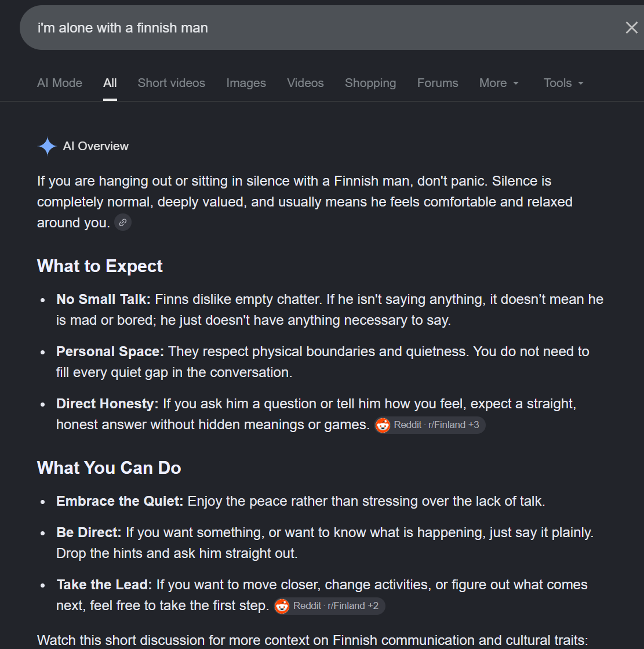Image resolution: width=644 pixels, height=649 pixels.
Task: Open the Shopping tab
Action: [x=370, y=83]
